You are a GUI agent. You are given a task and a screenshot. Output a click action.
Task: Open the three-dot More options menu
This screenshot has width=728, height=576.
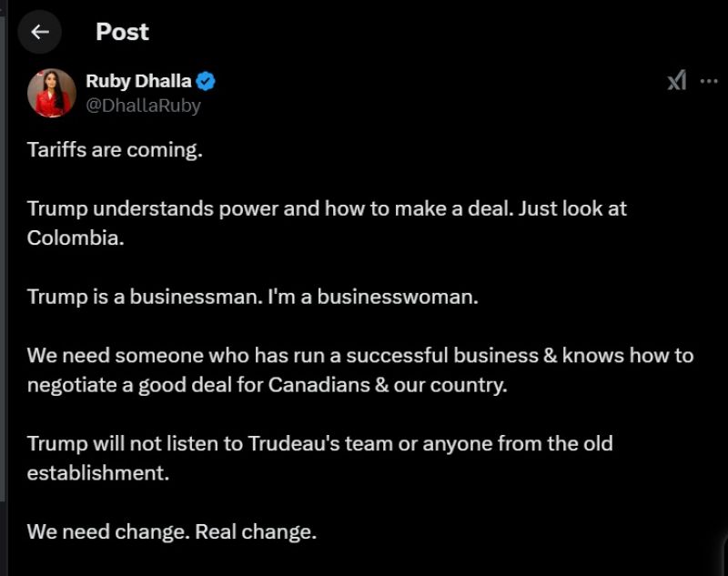click(709, 81)
